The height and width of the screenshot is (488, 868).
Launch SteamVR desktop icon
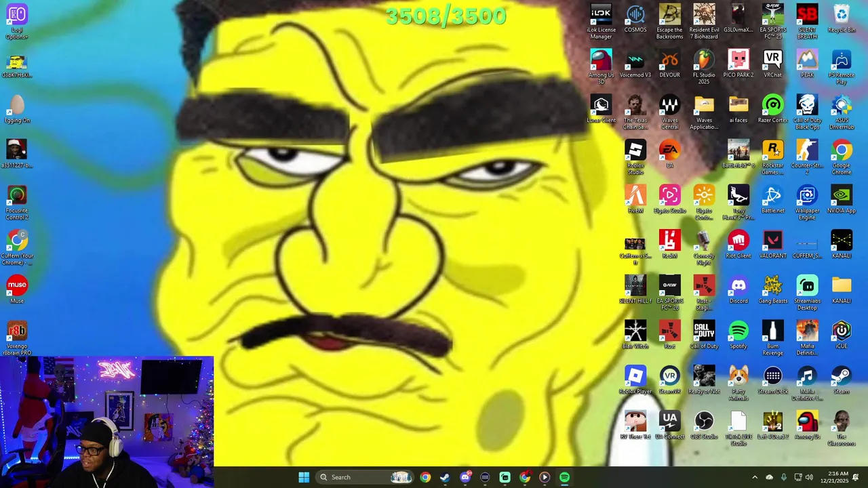669,380
